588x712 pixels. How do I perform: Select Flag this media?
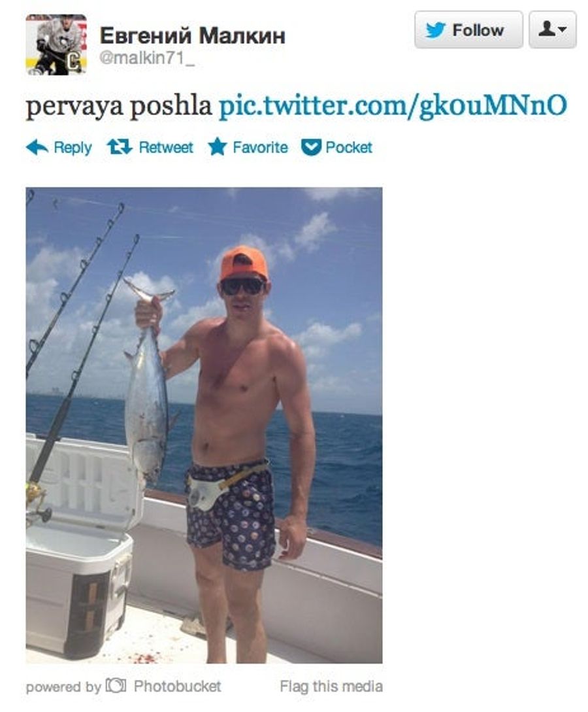coord(331,686)
